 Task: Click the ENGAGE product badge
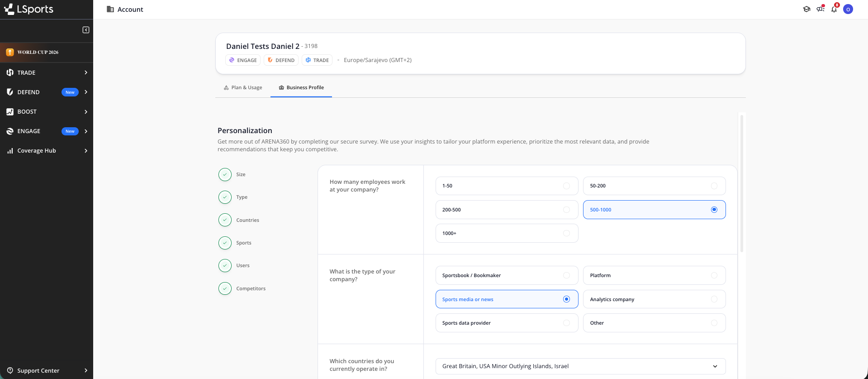tap(243, 60)
